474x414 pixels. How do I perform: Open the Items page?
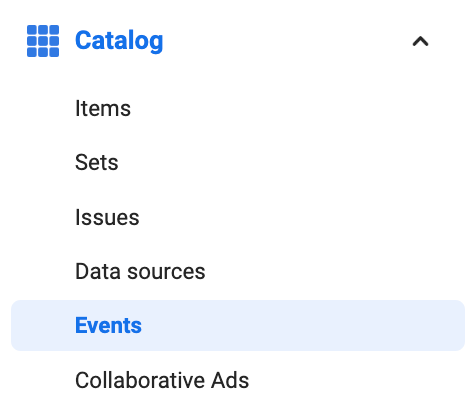click(103, 108)
